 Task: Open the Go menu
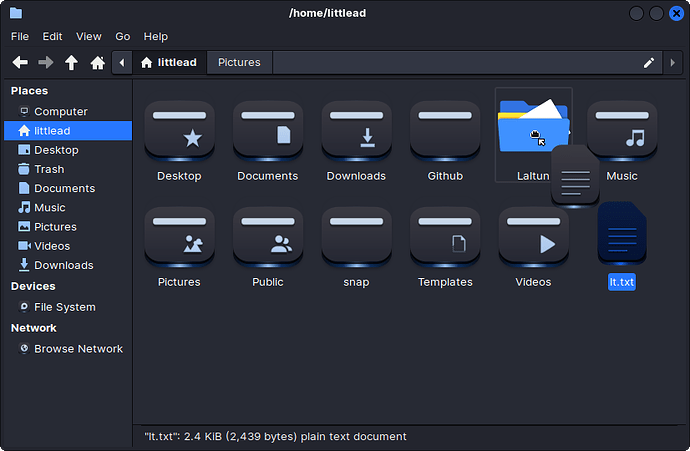point(122,37)
